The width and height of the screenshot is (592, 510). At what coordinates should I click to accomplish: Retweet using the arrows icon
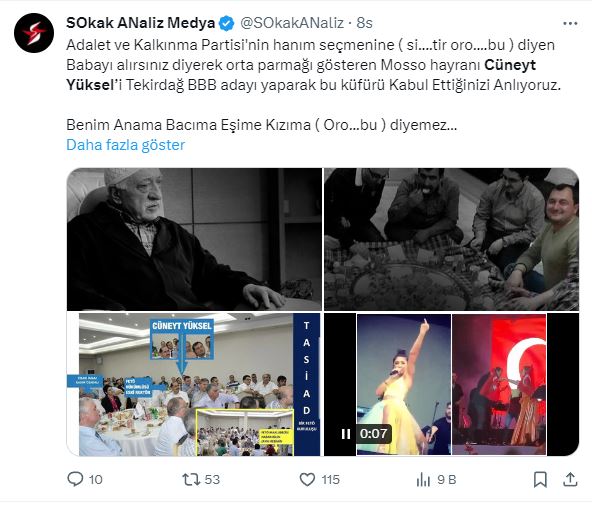click(191, 479)
